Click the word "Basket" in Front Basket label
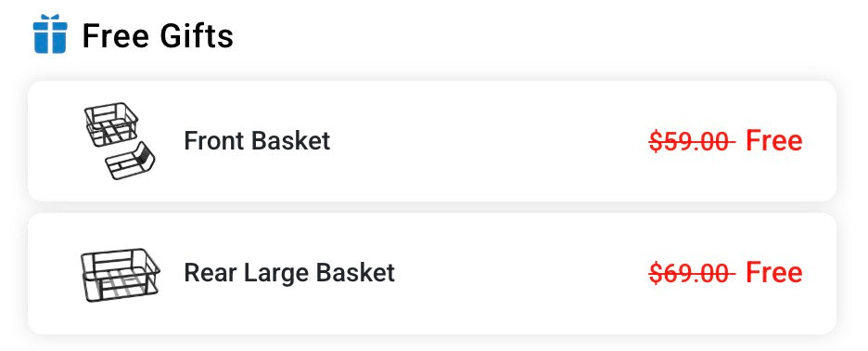This screenshot has height=351, width=868. pos(290,141)
